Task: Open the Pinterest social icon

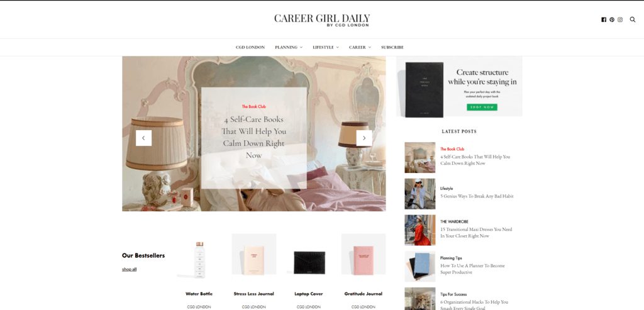Action: pos(612,19)
